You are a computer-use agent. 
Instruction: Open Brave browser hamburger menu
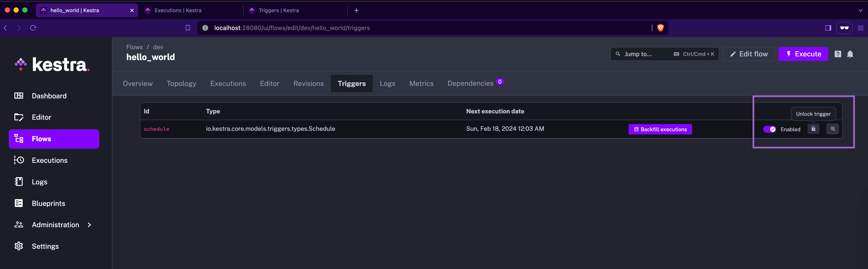(x=860, y=28)
